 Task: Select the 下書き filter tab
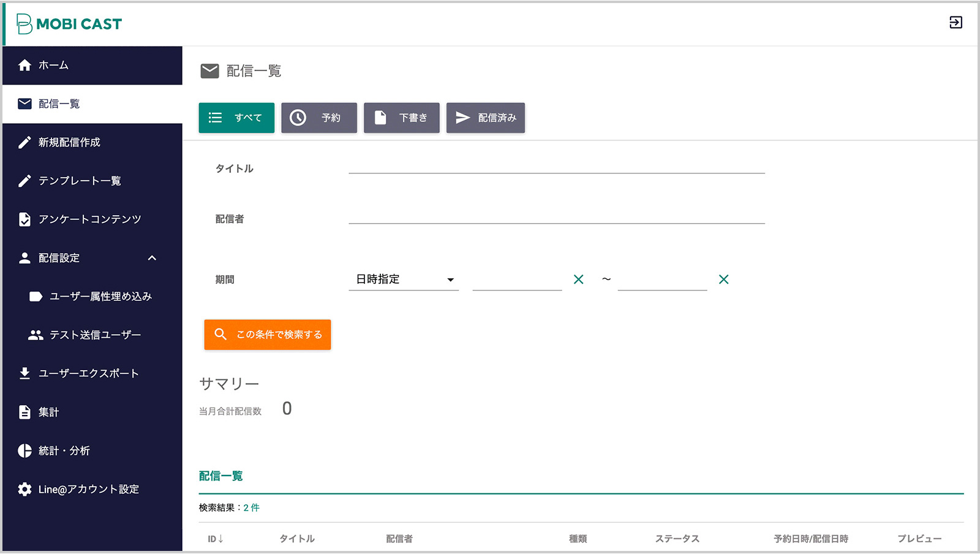tap(402, 118)
